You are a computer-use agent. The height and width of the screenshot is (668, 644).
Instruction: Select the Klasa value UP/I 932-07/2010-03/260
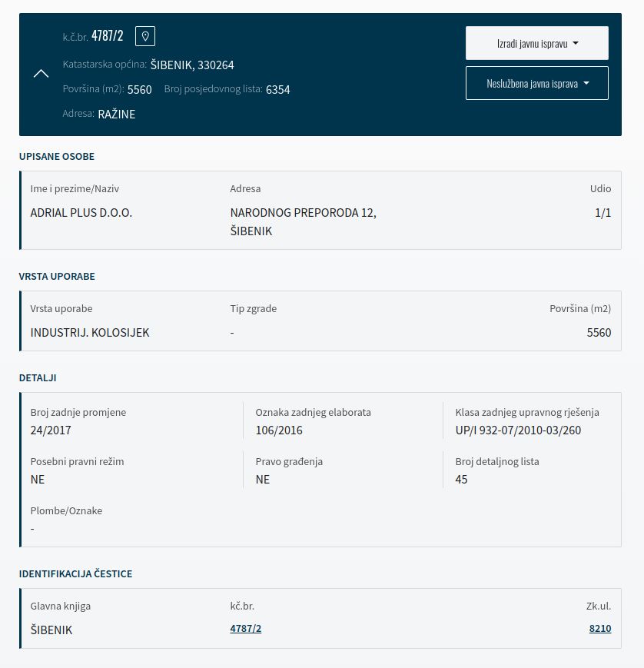518,430
